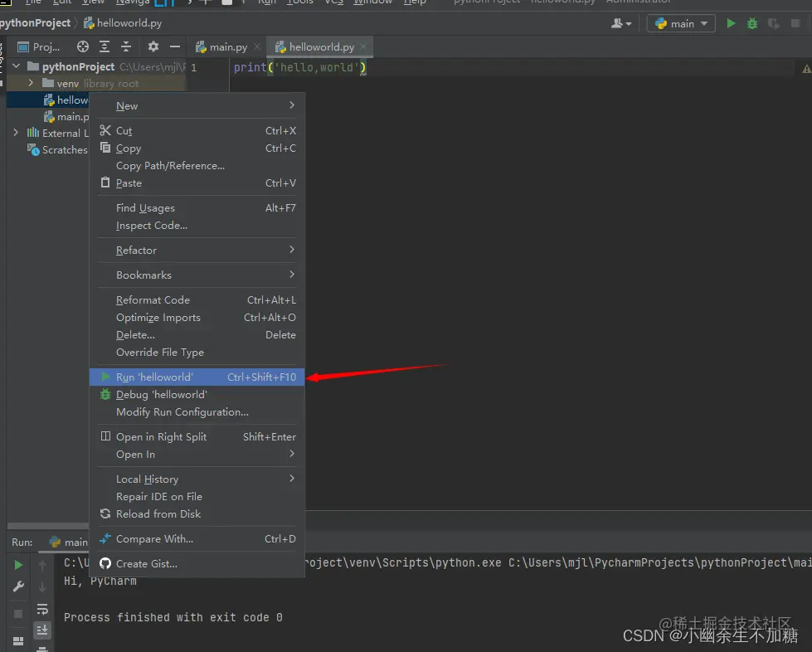
Task: Select Scratches and Consoles in the tree
Action: coord(57,149)
